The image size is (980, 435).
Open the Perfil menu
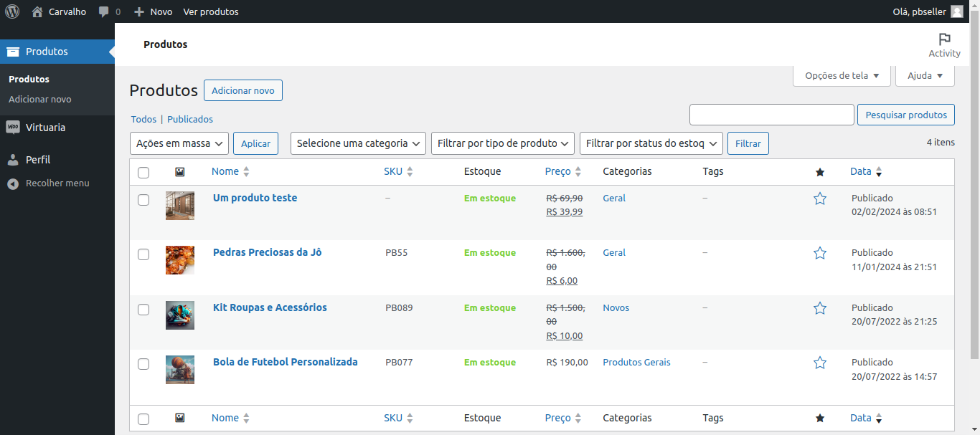pos(57,160)
